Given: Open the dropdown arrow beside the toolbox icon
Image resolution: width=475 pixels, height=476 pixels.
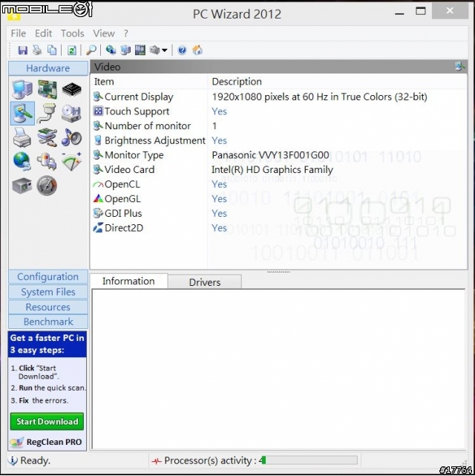Looking at the screenshot, I should (165, 50).
